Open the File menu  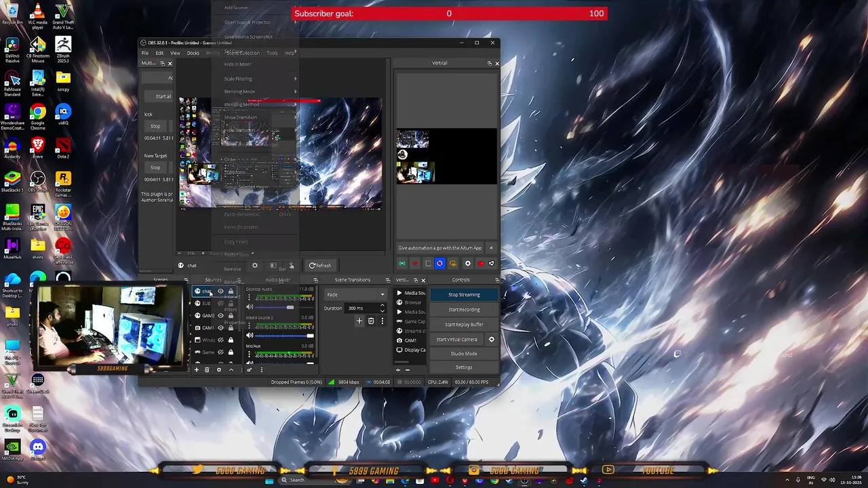point(145,53)
